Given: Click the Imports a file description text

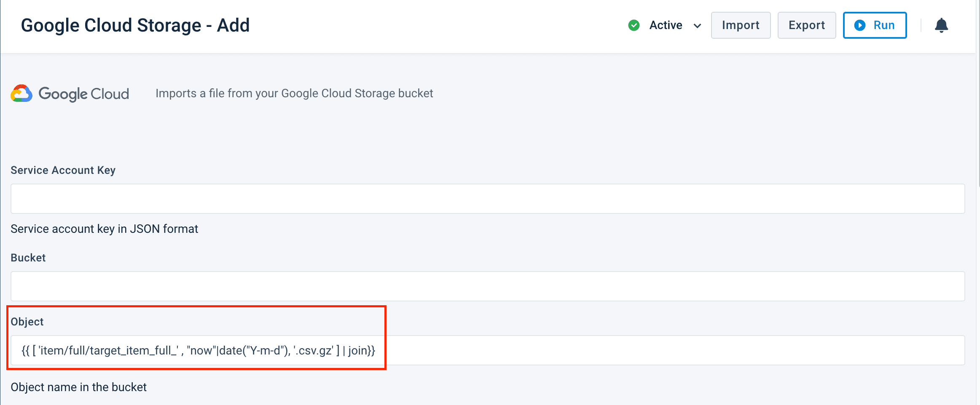Looking at the screenshot, I should (x=294, y=93).
